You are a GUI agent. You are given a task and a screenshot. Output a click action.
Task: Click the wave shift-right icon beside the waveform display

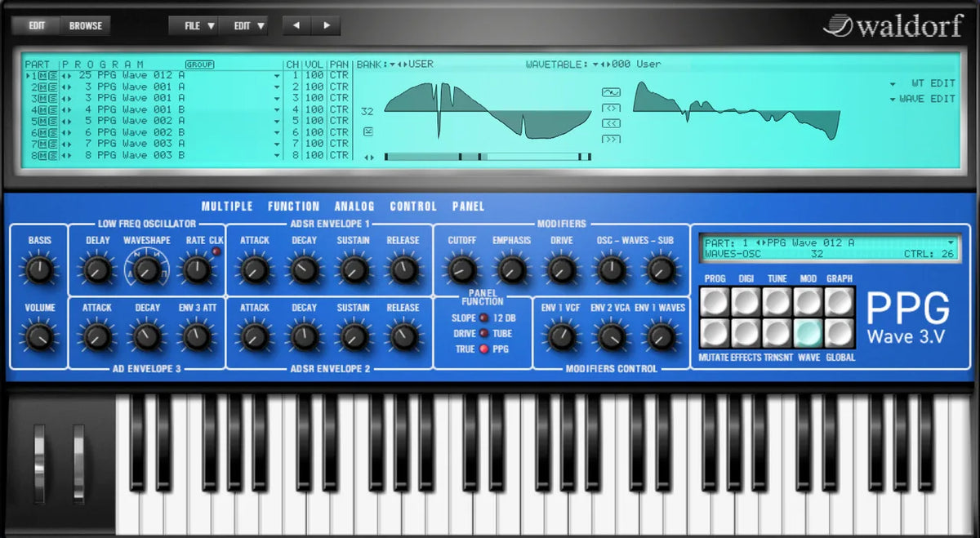610,139
